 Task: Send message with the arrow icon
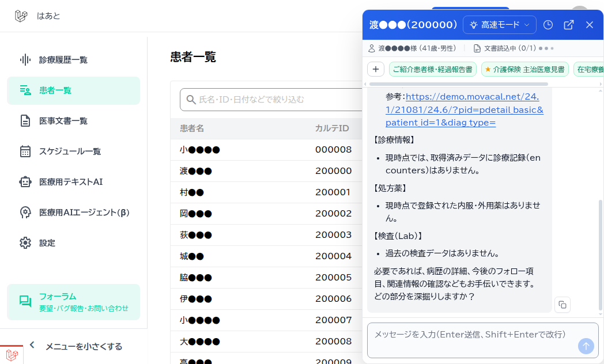click(x=586, y=346)
